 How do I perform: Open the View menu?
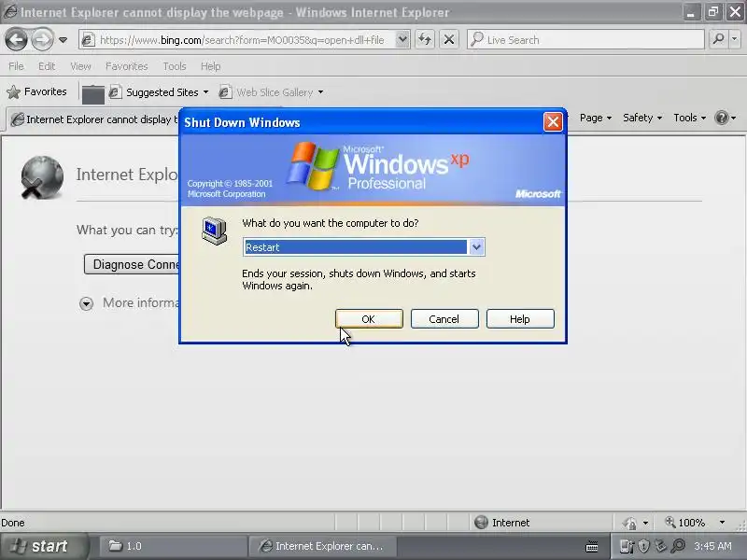pos(80,66)
